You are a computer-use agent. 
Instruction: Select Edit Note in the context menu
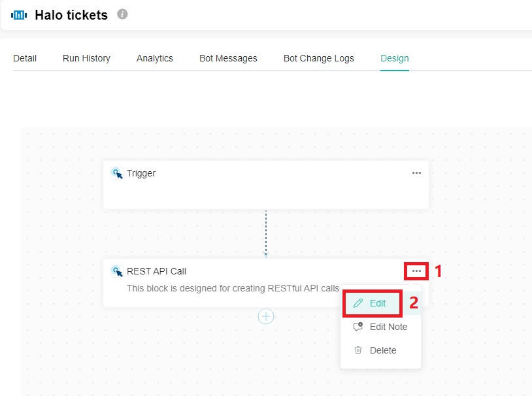point(388,327)
